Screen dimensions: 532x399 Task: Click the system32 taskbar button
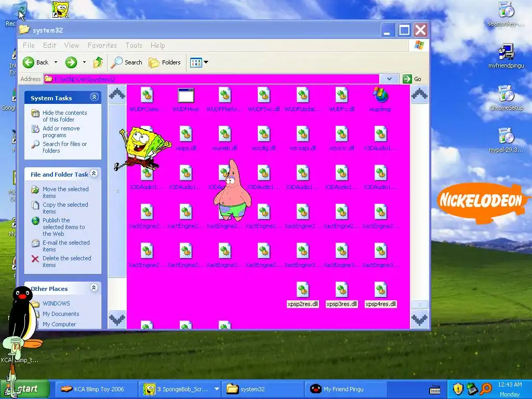263,389
